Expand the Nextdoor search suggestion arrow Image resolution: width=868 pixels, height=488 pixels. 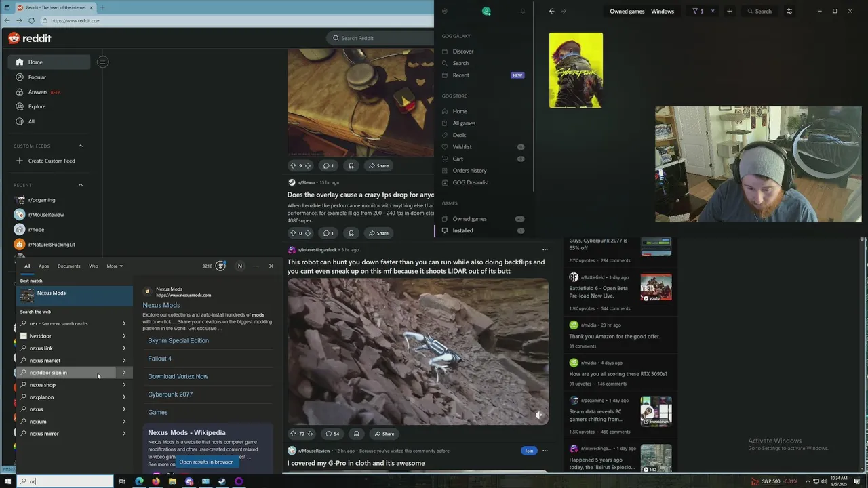tap(124, 336)
